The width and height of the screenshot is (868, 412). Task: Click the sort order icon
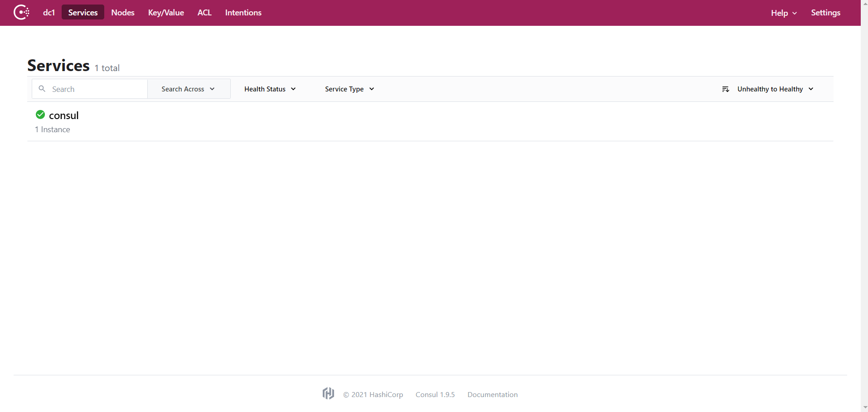tap(725, 89)
